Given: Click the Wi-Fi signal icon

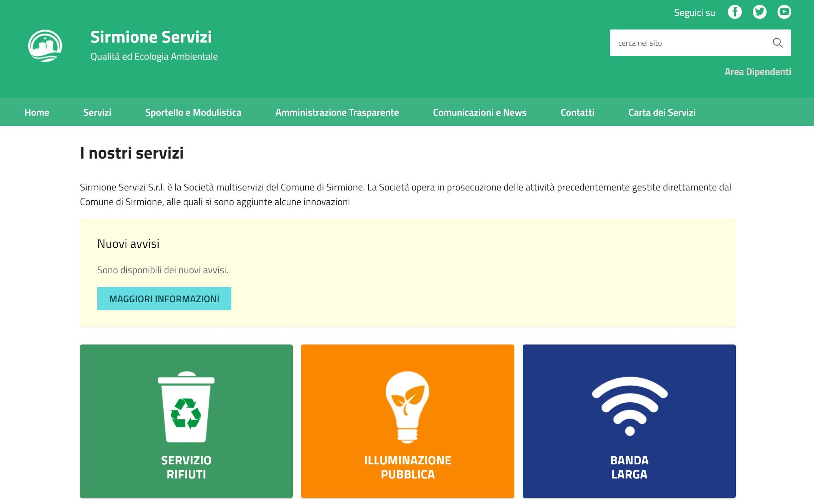Looking at the screenshot, I should [629, 406].
